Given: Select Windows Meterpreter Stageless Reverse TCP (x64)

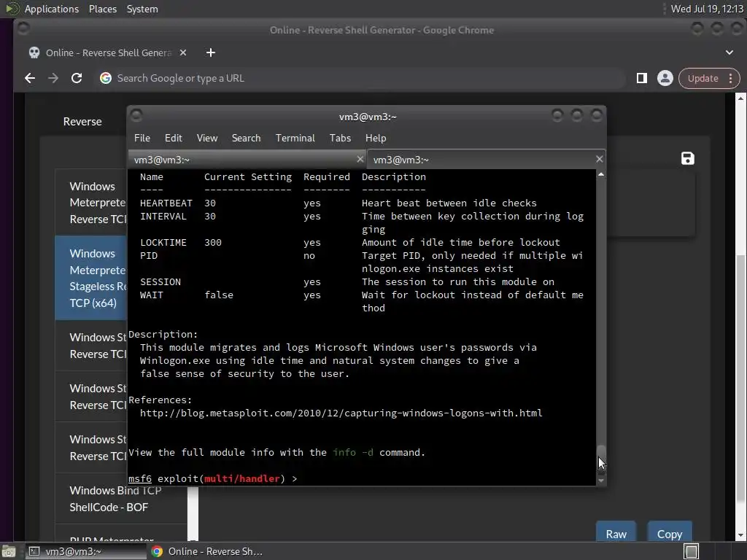Looking at the screenshot, I should pyautogui.click(x=91, y=278).
